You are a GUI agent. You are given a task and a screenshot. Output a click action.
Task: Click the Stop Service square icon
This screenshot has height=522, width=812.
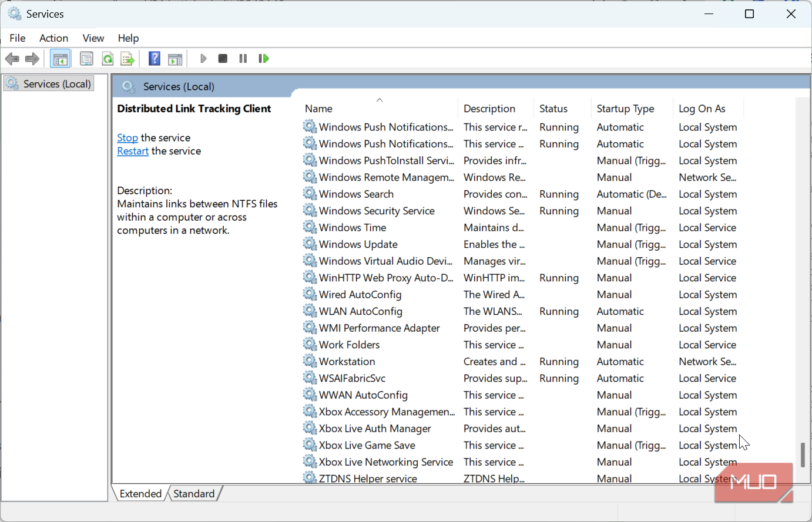tap(223, 59)
